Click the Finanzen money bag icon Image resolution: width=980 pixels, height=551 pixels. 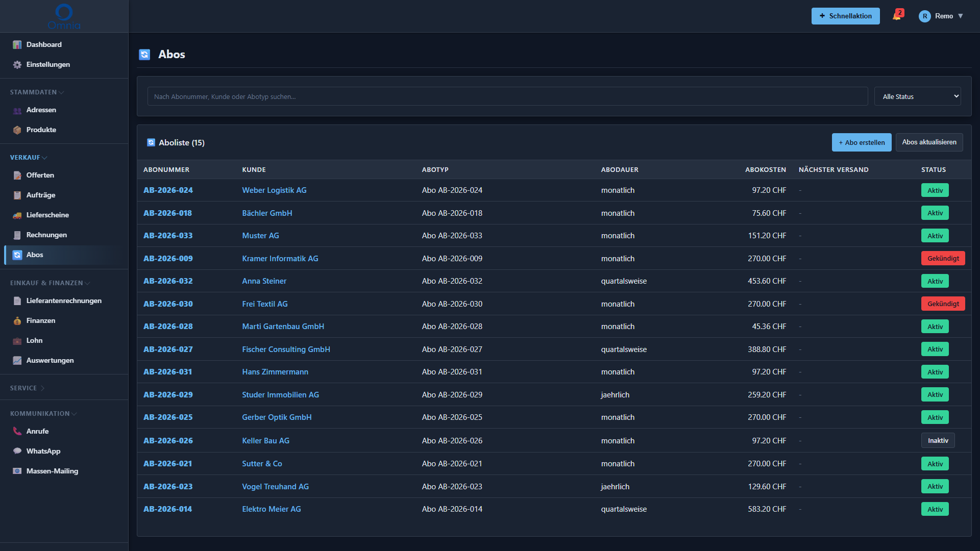[x=17, y=321]
